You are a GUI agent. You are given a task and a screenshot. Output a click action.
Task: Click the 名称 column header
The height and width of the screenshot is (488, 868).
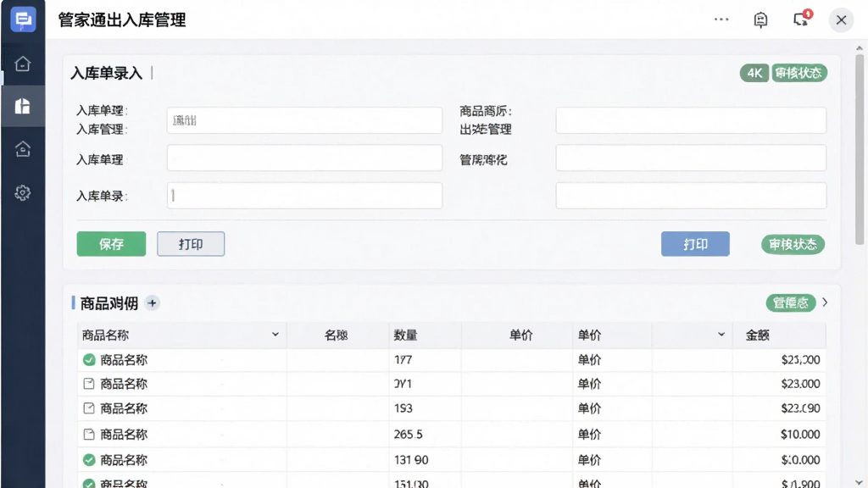tap(336, 335)
